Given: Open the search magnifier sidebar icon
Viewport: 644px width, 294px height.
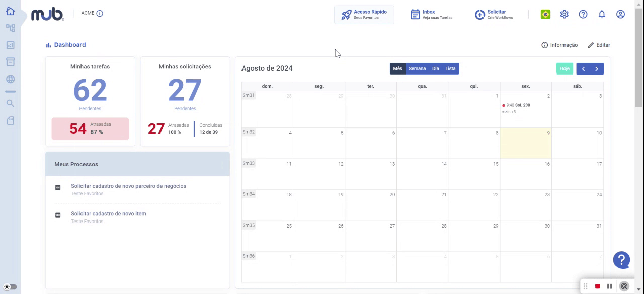Looking at the screenshot, I should (10, 103).
